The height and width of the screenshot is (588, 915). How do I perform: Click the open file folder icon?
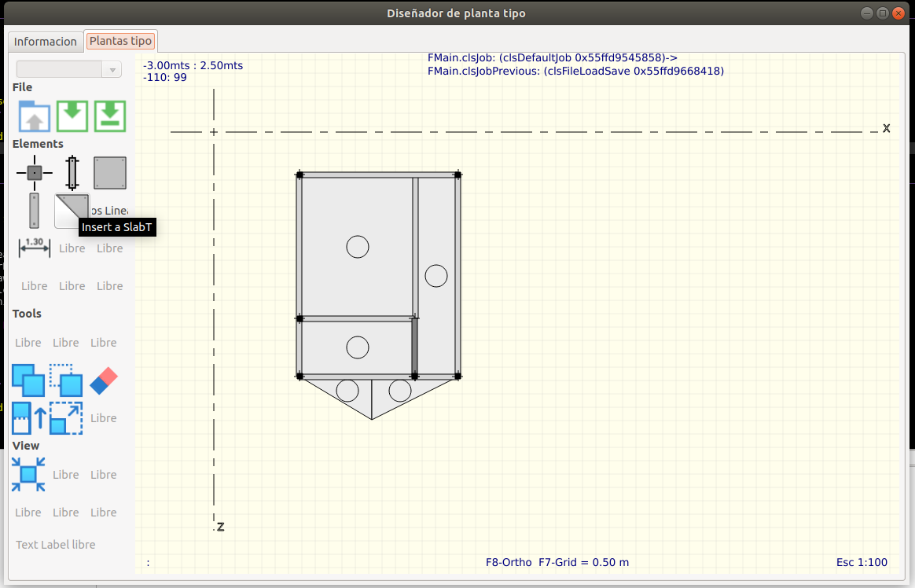34,116
